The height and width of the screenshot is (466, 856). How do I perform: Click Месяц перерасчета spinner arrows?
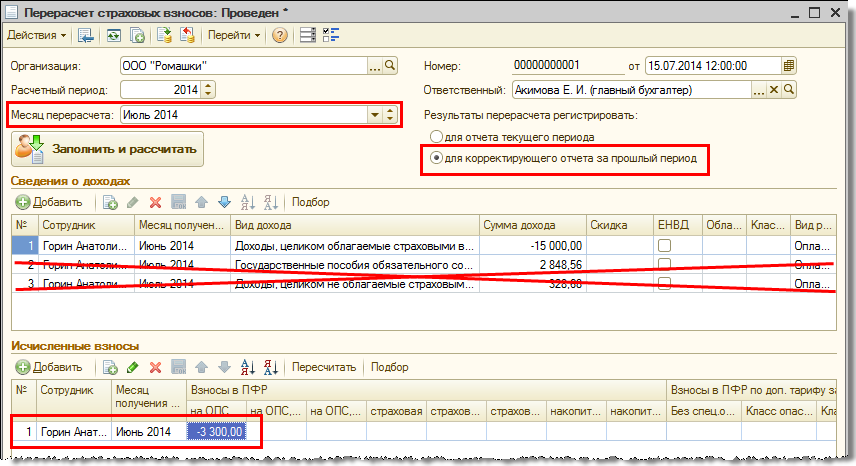click(x=390, y=115)
